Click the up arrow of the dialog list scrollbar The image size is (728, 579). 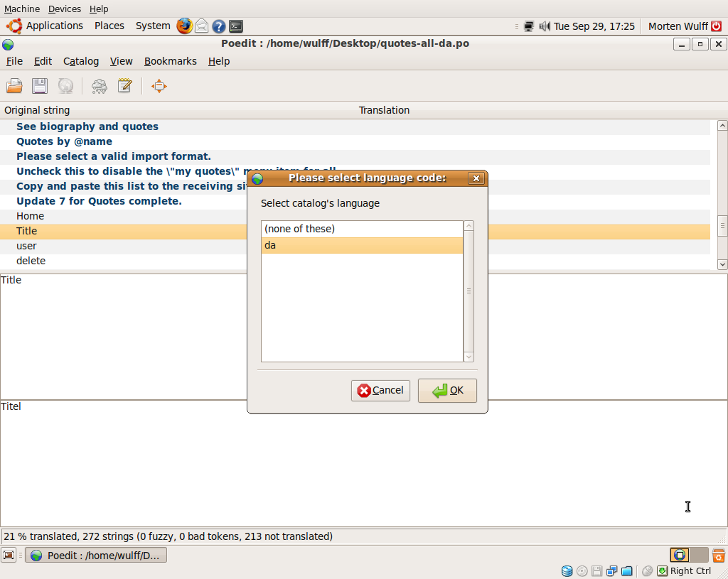469,226
